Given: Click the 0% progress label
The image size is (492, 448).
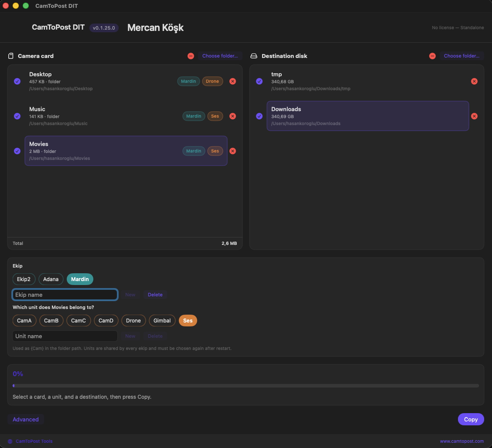Looking at the screenshot, I should [18, 374].
